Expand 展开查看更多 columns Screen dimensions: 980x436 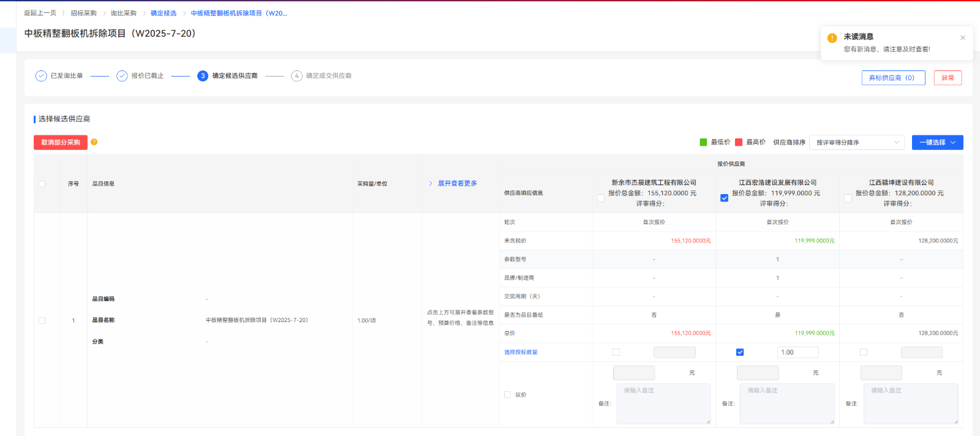coord(453,184)
